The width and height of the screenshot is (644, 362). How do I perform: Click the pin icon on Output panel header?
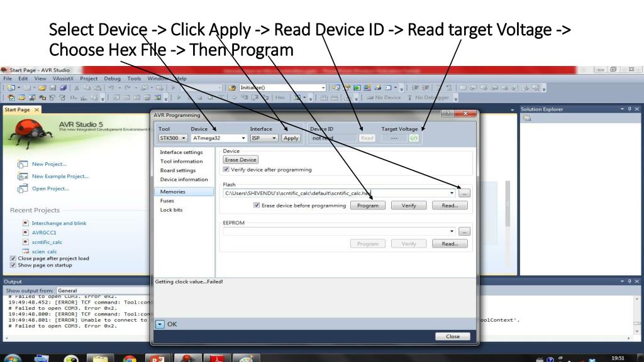630,281
